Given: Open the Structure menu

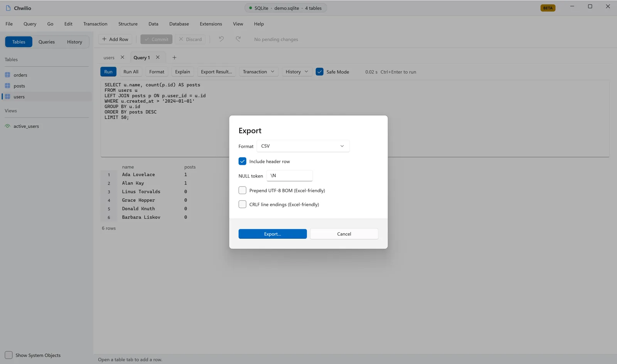Looking at the screenshot, I should [x=128, y=24].
